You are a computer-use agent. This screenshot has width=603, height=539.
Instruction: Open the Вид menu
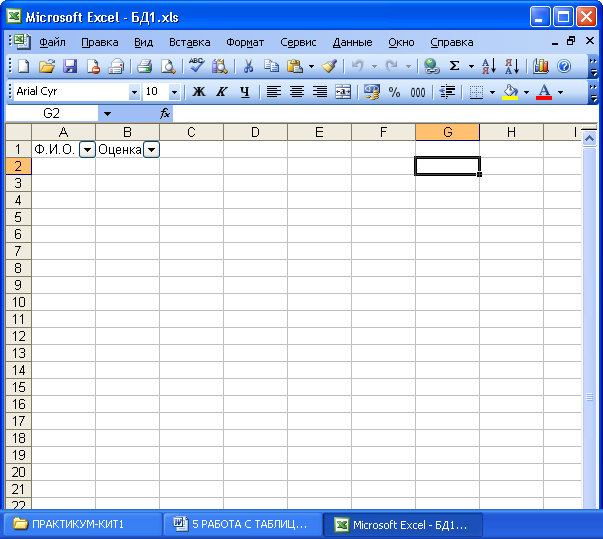[143, 42]
